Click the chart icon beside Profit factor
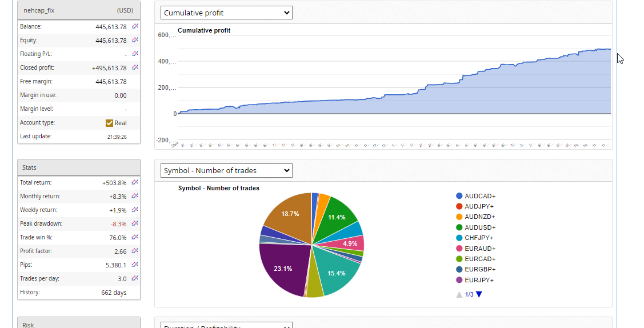644x328 pixels. [x=135, y=251]
